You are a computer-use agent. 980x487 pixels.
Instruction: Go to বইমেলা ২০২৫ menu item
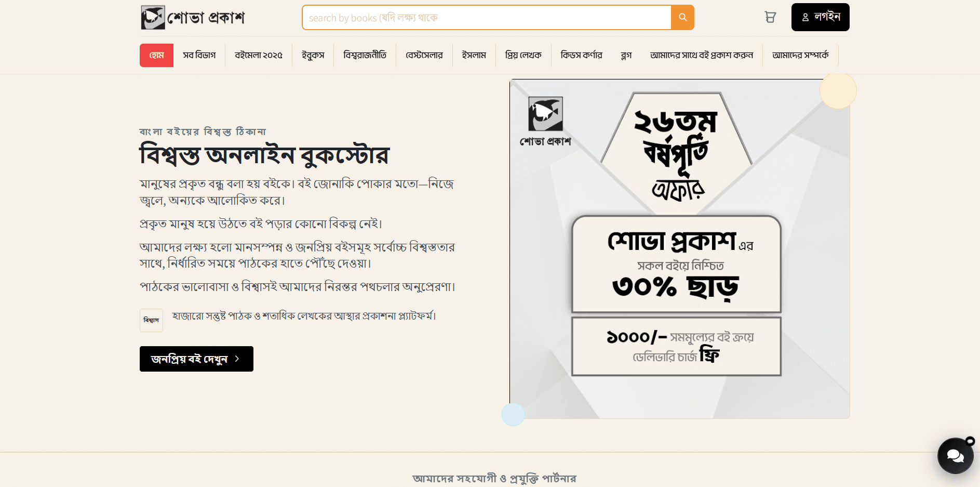coord(259,56)
